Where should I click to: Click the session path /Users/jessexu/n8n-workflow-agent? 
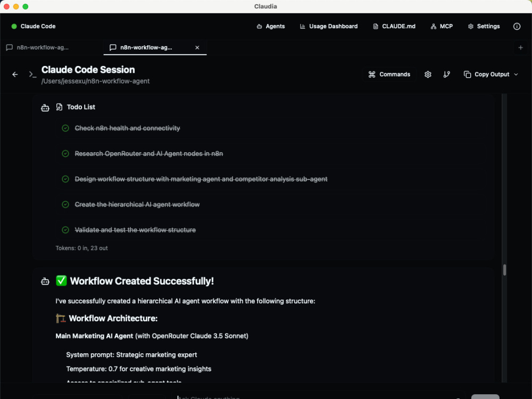coord(95,81)
